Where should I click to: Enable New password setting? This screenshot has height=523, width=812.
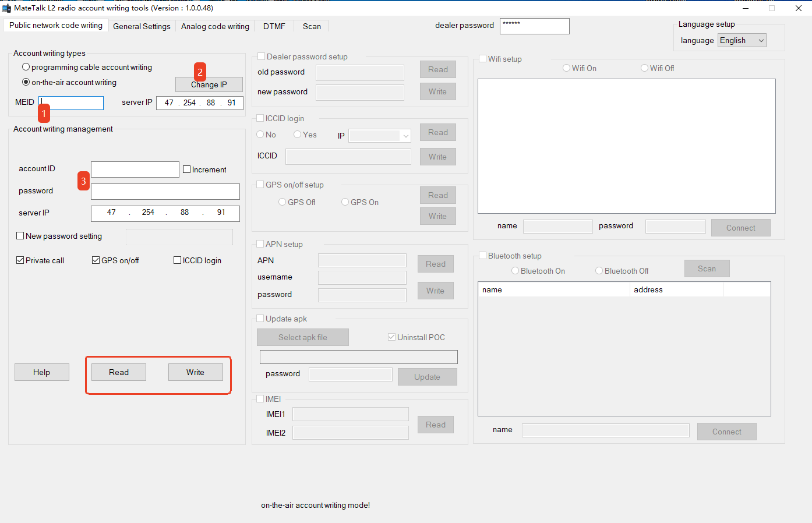(x=19, y=236)
